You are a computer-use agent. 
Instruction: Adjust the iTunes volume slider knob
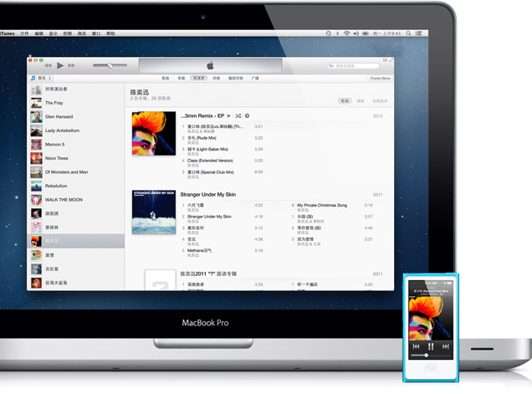click(x=110, y=65)
